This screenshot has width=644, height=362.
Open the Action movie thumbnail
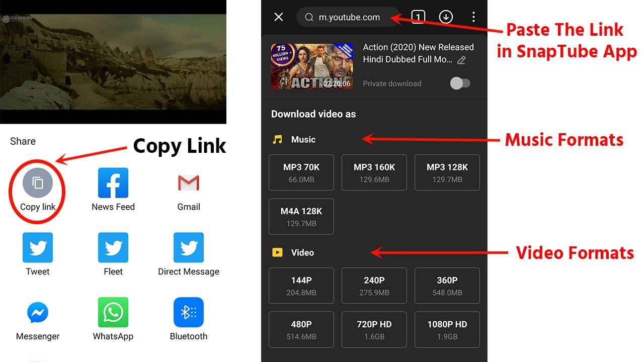coord(312,66)
